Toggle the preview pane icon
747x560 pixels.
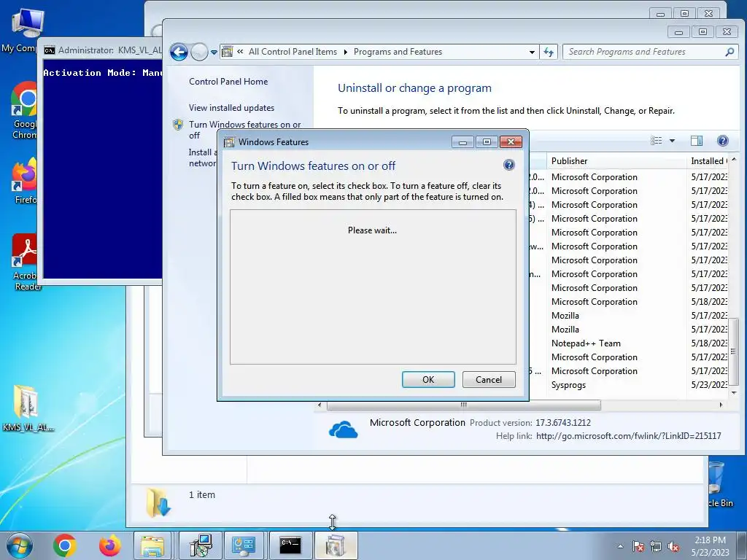tap(697, 141)
